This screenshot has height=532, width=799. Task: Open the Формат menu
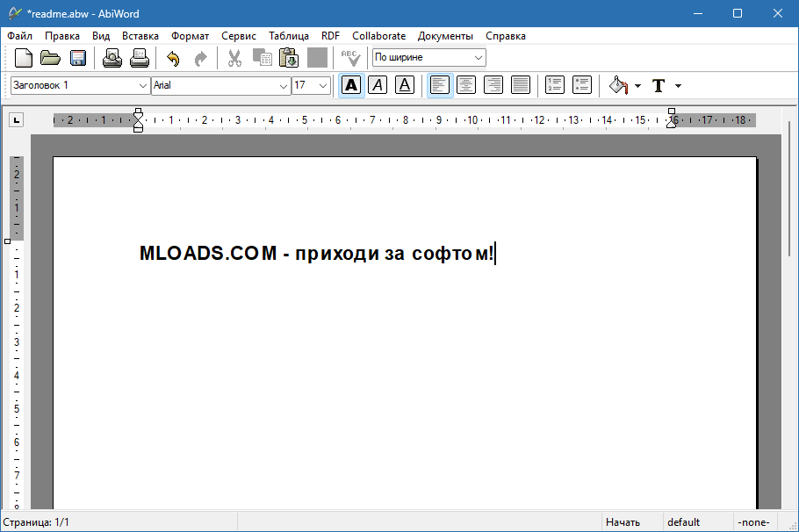point(190,36)
